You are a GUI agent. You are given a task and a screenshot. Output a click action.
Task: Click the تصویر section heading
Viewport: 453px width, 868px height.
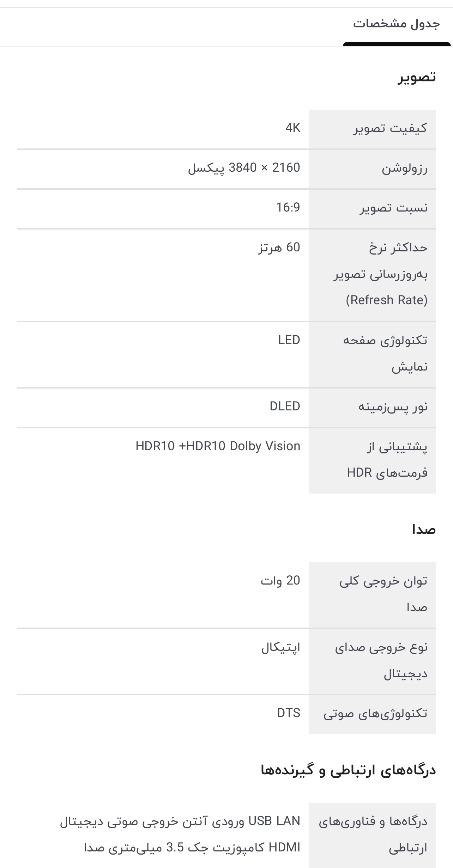417,77
